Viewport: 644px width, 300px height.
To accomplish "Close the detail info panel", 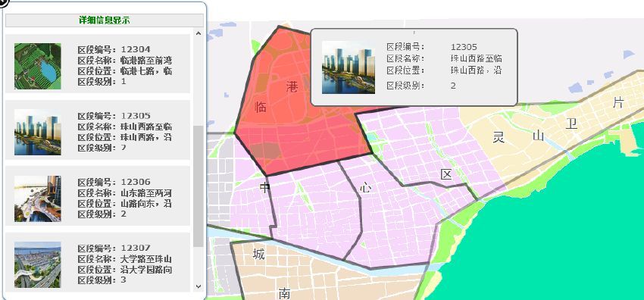I will click(3, 3).
